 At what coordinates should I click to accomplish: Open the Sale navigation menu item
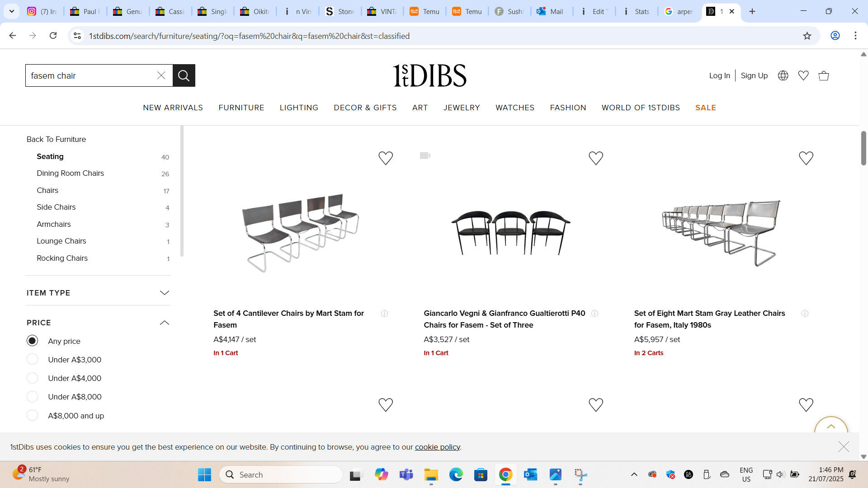click(x=705, y=108)
